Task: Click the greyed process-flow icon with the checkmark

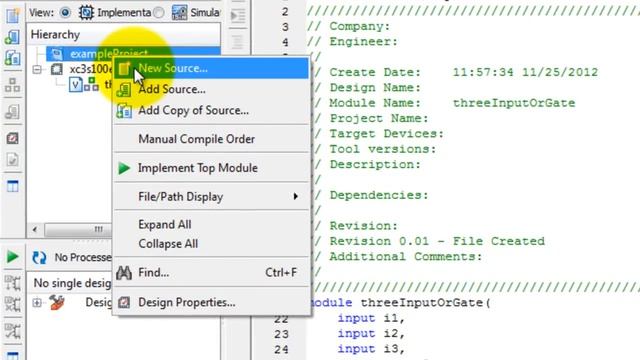Action: pos(12,331)
